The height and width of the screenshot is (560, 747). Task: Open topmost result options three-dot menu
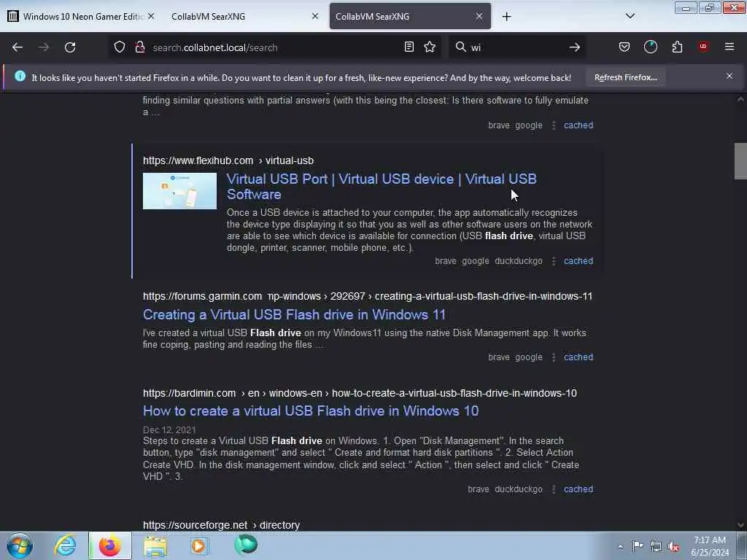pyautogui.click(x=553, y=125)
